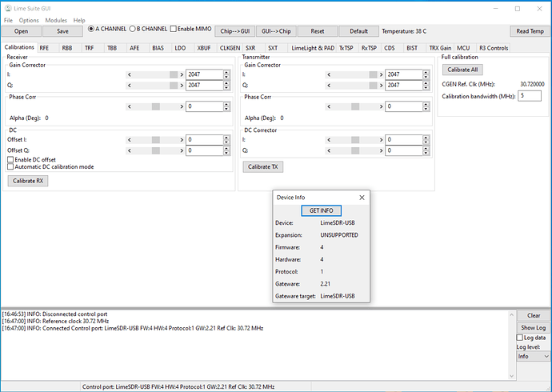Increment Receiver Gain Corrector I spinner up
The height and width of the screenshot is (392, 552).
[x=226, y=72]
